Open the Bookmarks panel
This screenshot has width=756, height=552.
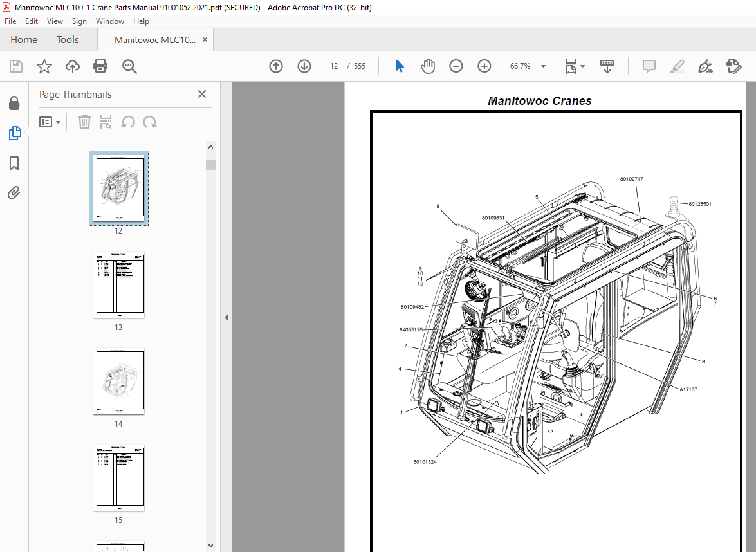pos(14,163)
